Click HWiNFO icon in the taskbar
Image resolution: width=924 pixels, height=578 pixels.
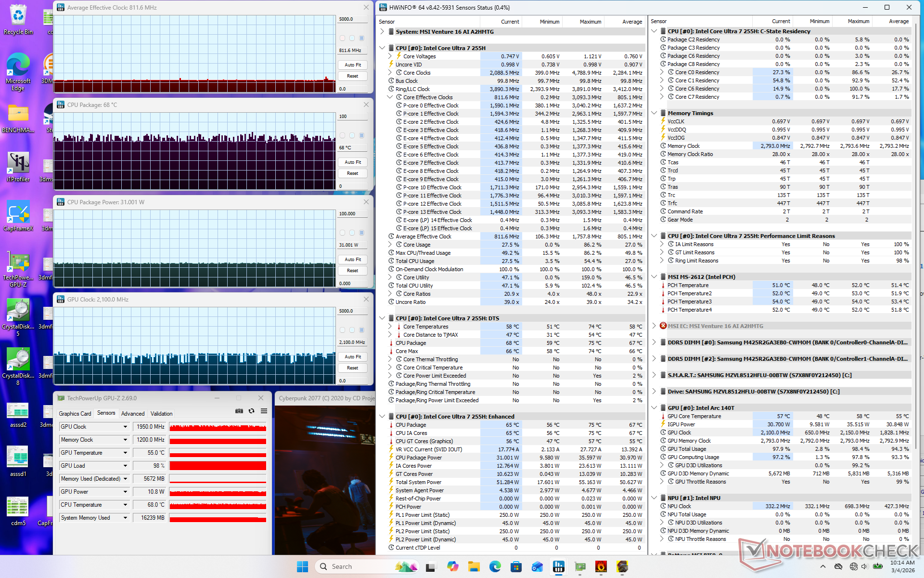point(558,566)
